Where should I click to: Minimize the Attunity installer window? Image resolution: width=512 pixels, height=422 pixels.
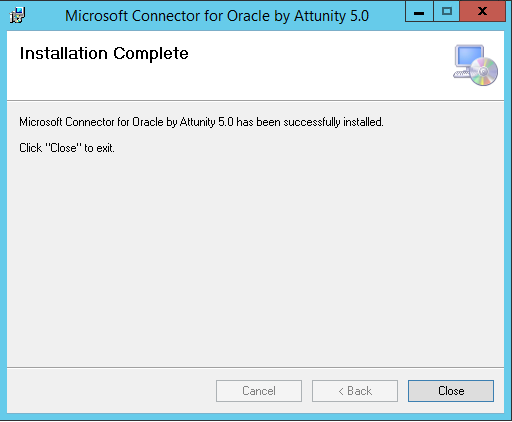(419, 11)
